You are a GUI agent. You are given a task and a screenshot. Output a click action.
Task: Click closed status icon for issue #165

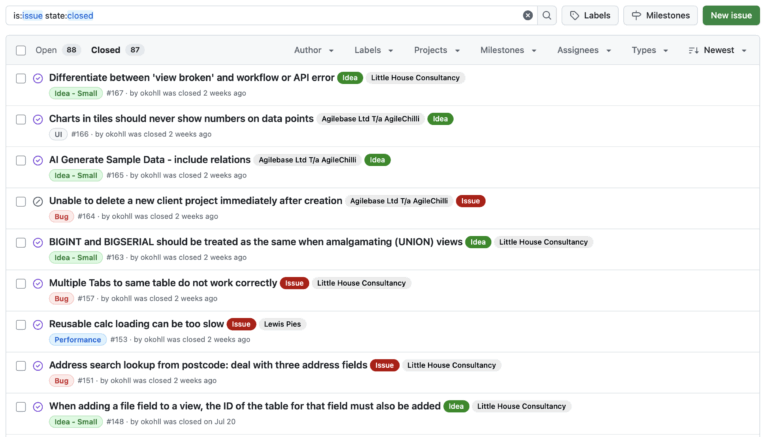38,161
